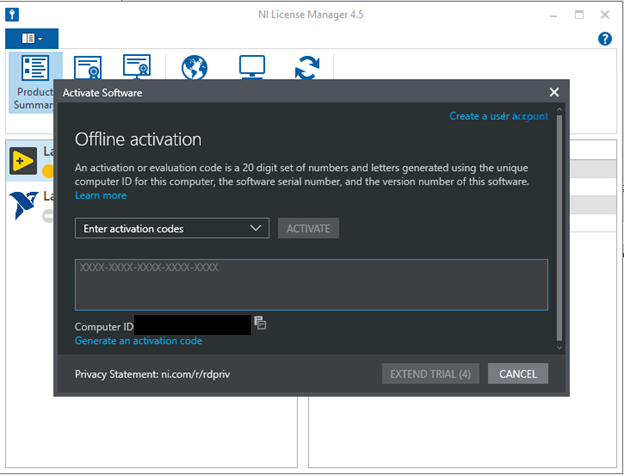Close the NI License Manager window
The image size is (624, 475).
[x=605, y=15]
